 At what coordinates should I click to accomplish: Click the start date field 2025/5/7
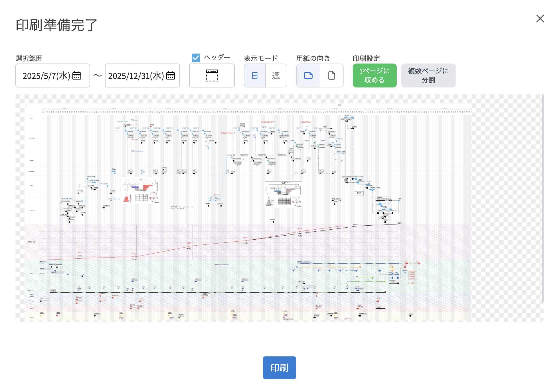[46, 76]
